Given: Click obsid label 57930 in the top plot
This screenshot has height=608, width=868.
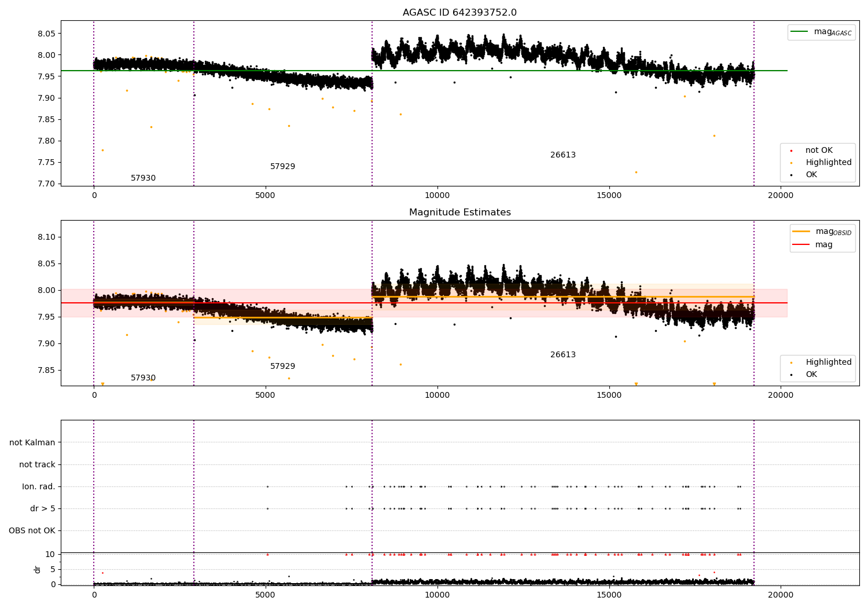Looking at the screenshot, I should [x=143, y=178].
